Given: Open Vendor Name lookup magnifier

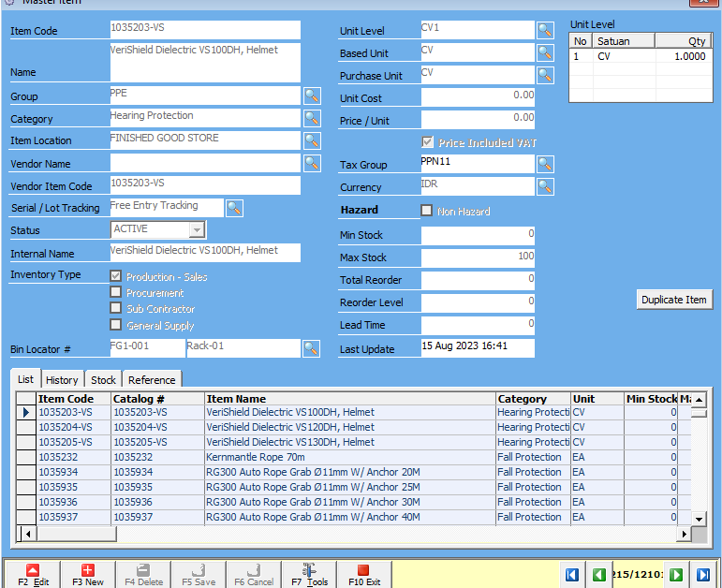Looking at the screenshot, I should pyautogui.click(x=312, y=163).
